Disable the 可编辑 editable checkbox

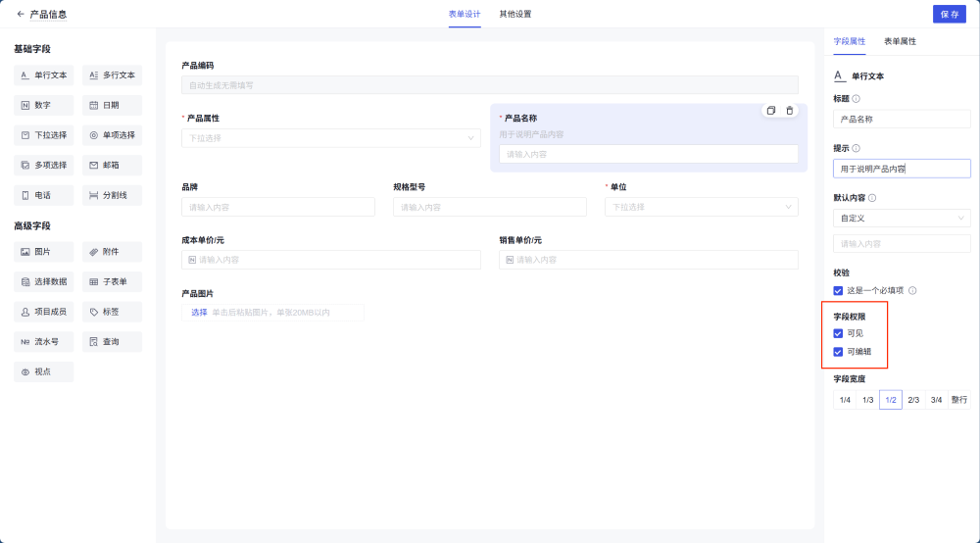click(838, 352)
